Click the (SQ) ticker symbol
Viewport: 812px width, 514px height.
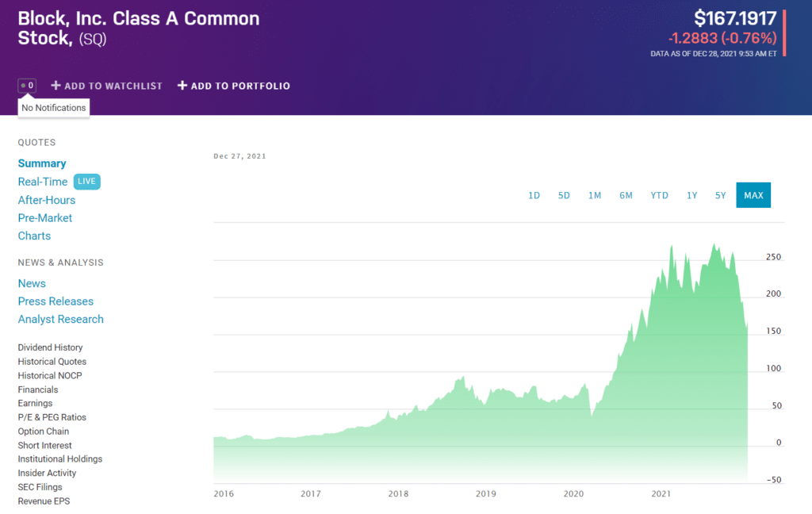[93, 39]
